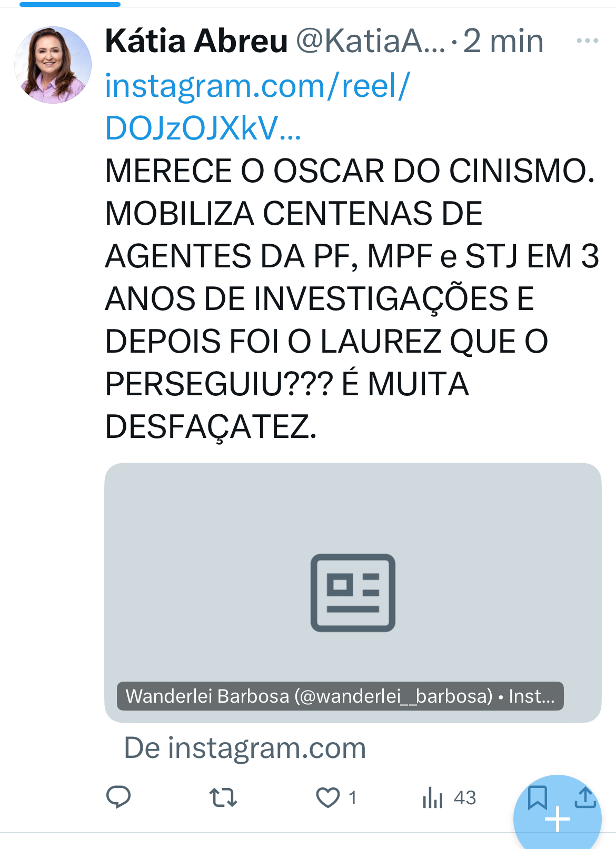
Task: Open the three-dot more options menu
Action: coord(587,41)
